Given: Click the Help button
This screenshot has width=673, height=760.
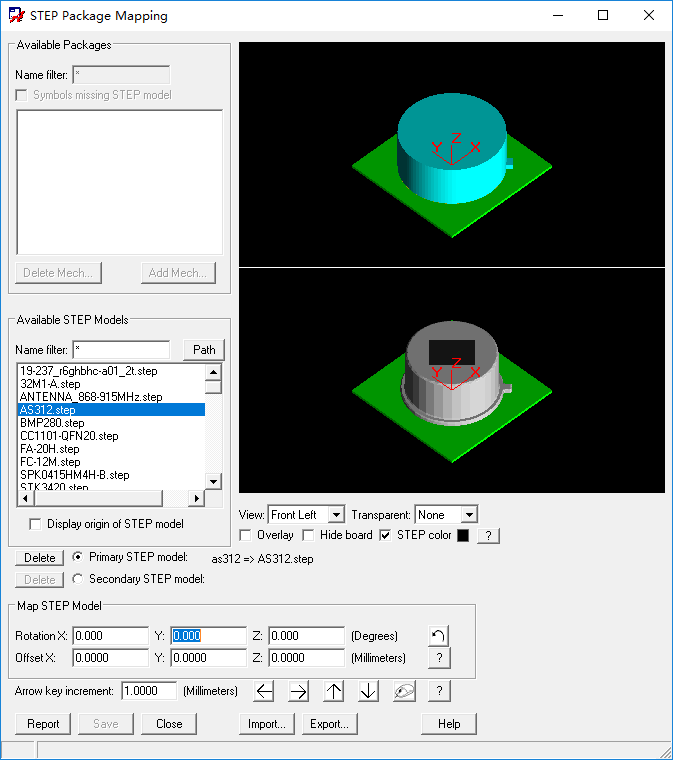Looking at the screenshot, I should tap(449, 724).
